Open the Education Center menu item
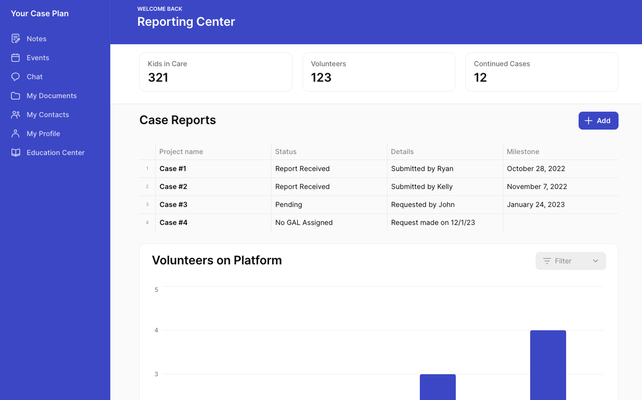642x400 pixels. pos(55,153)
